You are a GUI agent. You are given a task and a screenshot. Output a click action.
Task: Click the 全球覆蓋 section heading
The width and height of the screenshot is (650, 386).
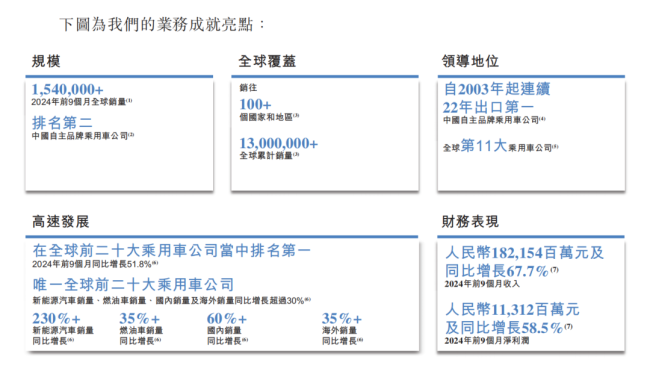[x=267, y=61]
